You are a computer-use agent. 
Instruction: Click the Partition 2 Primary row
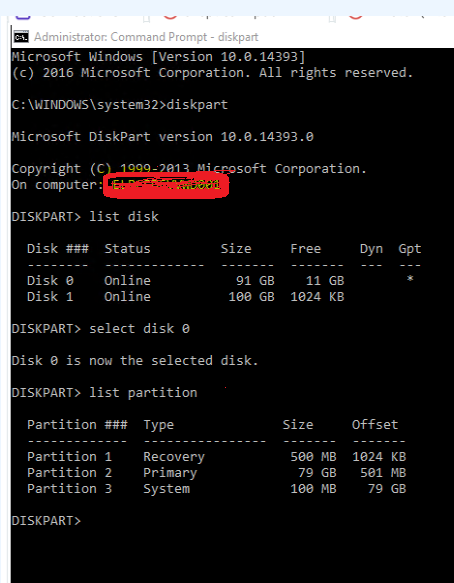[216, 473]
